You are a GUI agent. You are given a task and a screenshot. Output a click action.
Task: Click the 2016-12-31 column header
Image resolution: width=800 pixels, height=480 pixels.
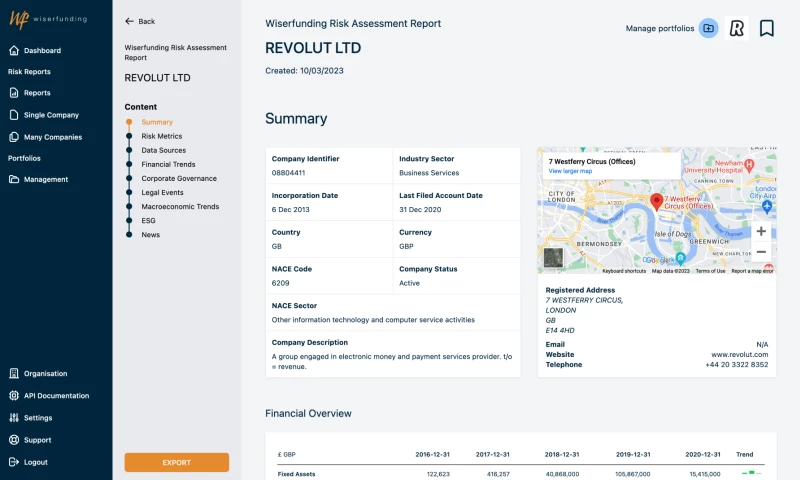[432, 454]
